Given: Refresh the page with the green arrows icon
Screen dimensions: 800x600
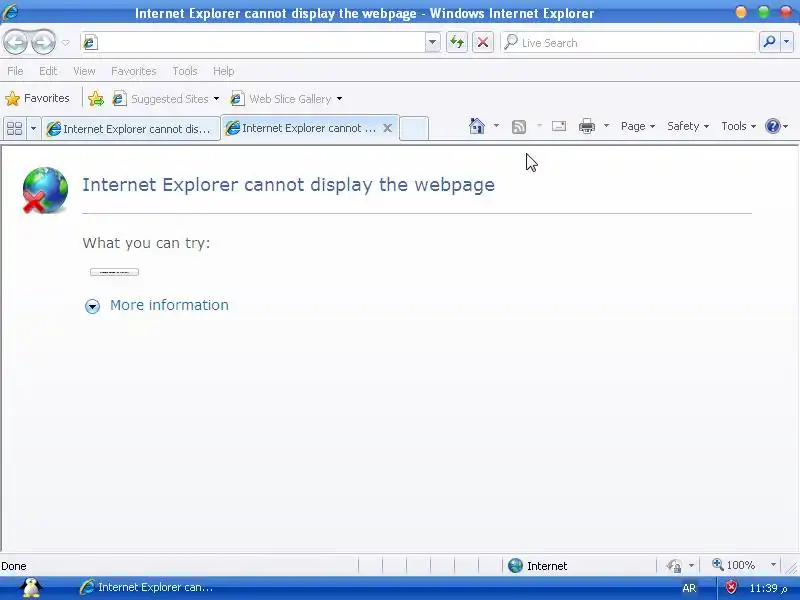Looking at the screenshot, I should 457,42.
